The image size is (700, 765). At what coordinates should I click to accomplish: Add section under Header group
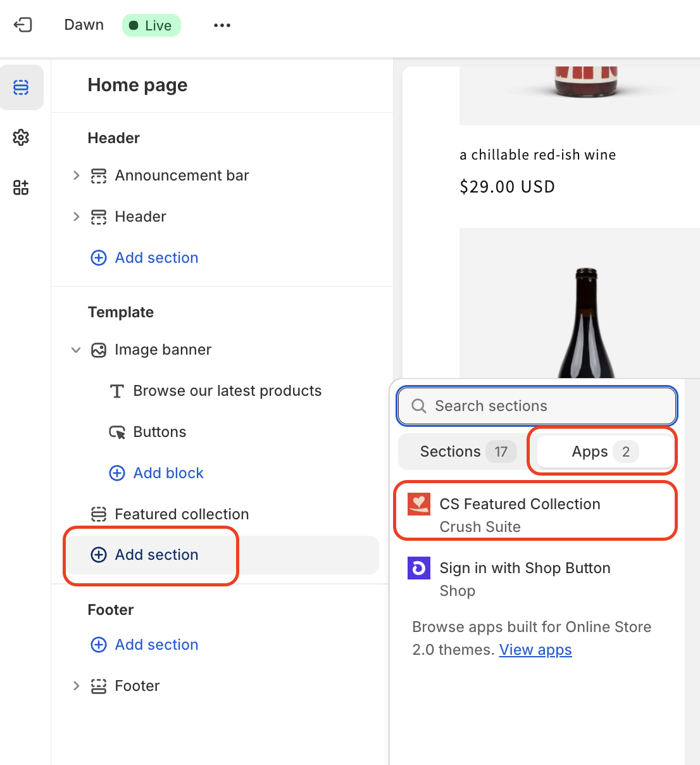[x=144, y=258]
